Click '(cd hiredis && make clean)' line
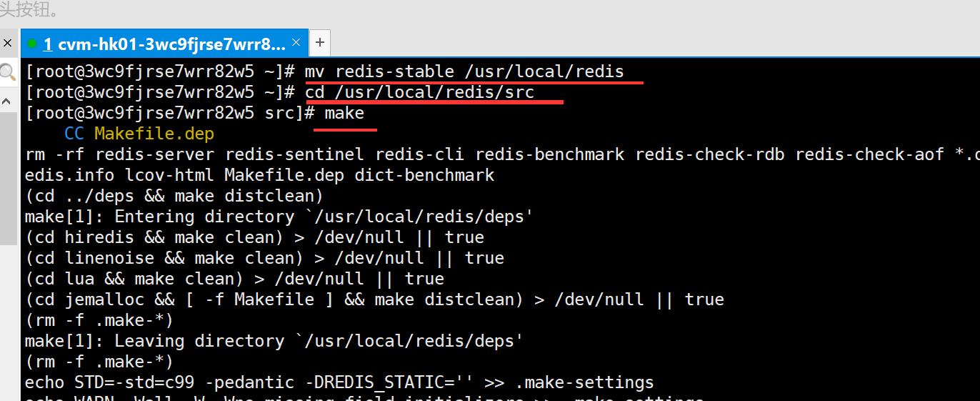This screenshot has height=401, width=980. (254, 238)
